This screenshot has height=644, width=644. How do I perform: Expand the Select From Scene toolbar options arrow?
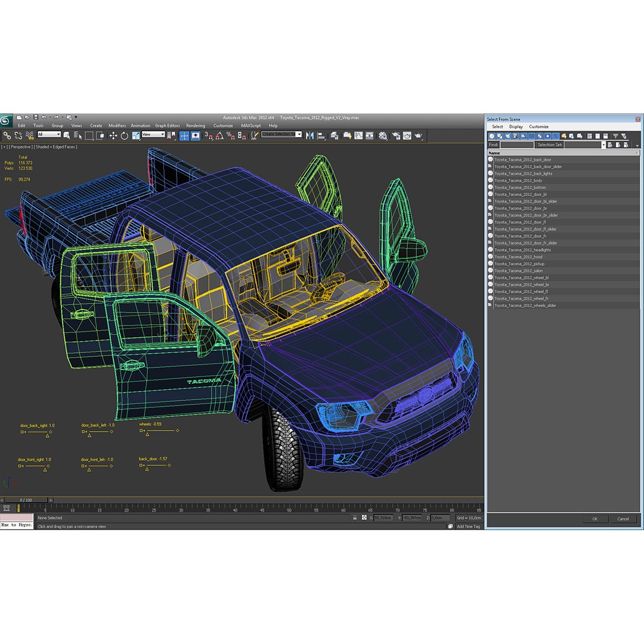637,145
